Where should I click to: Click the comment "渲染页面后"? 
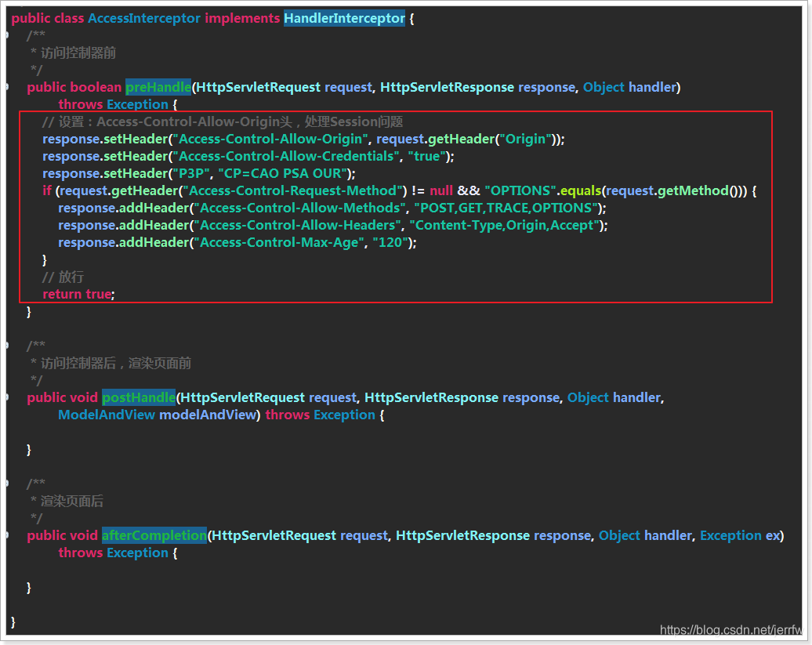72,501
